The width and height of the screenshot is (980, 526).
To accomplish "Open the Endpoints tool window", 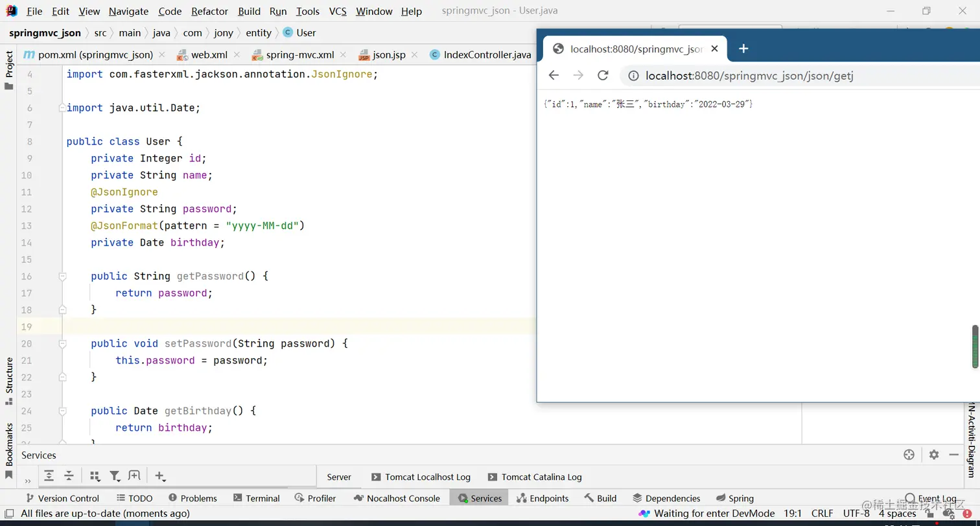I will tap(542, 498).
